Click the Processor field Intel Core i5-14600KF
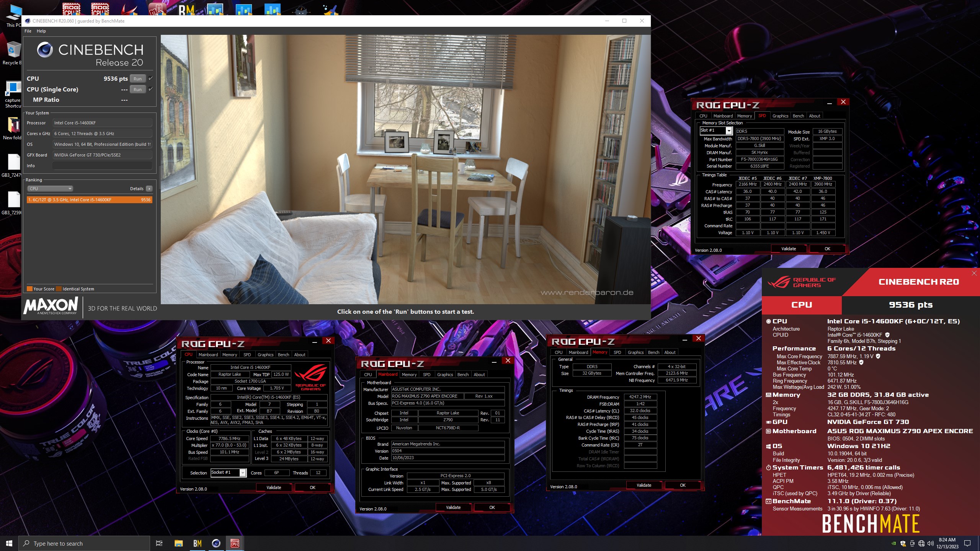 [x=102, y=123]
